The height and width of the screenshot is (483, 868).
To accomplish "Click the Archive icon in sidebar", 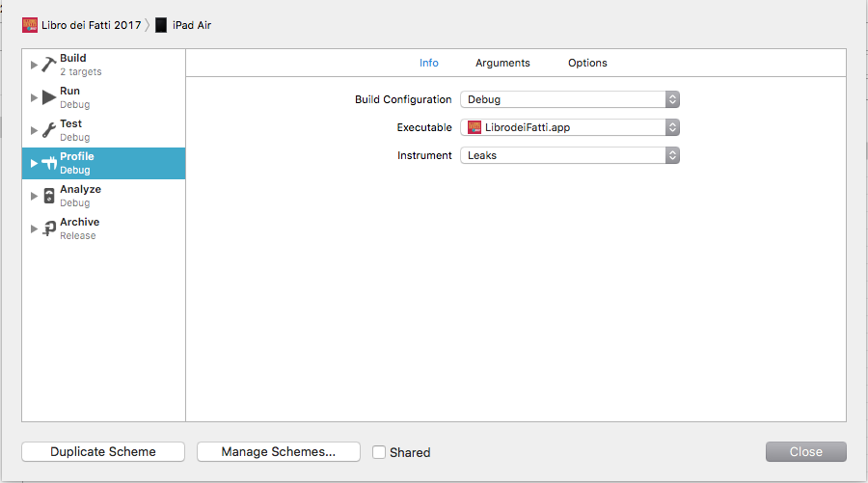I will pos(49,228).
